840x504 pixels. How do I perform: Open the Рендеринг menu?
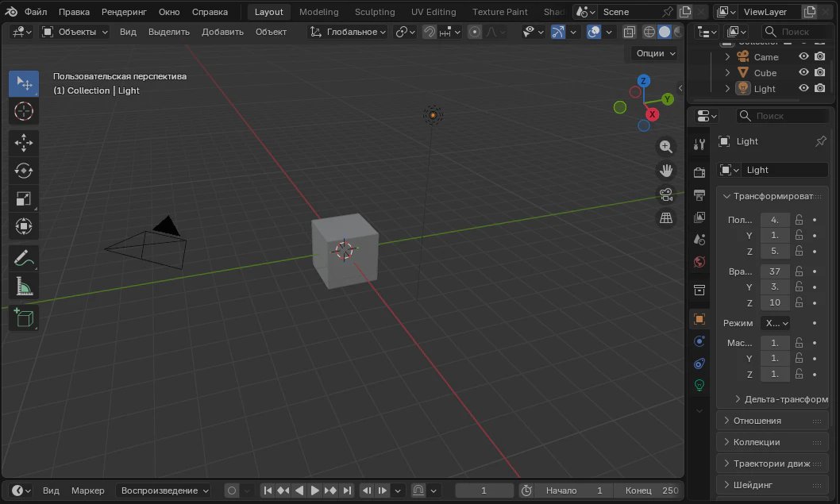pos(124,12)
